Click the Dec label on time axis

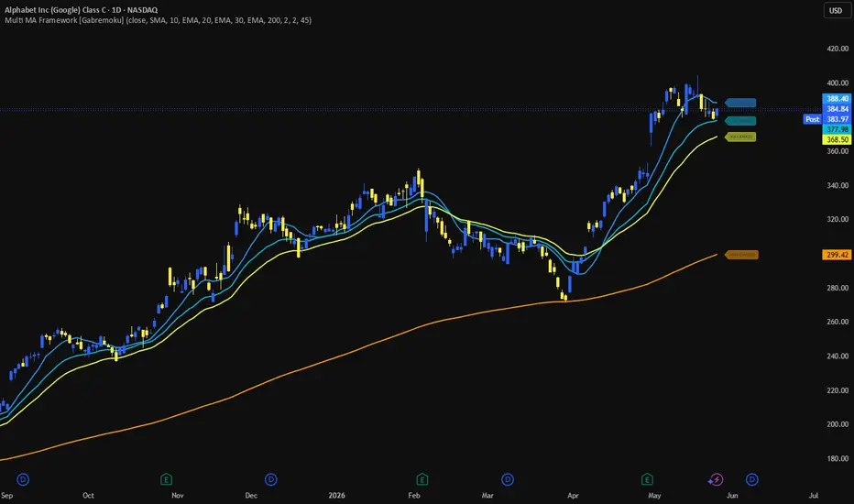click(251, 495)
